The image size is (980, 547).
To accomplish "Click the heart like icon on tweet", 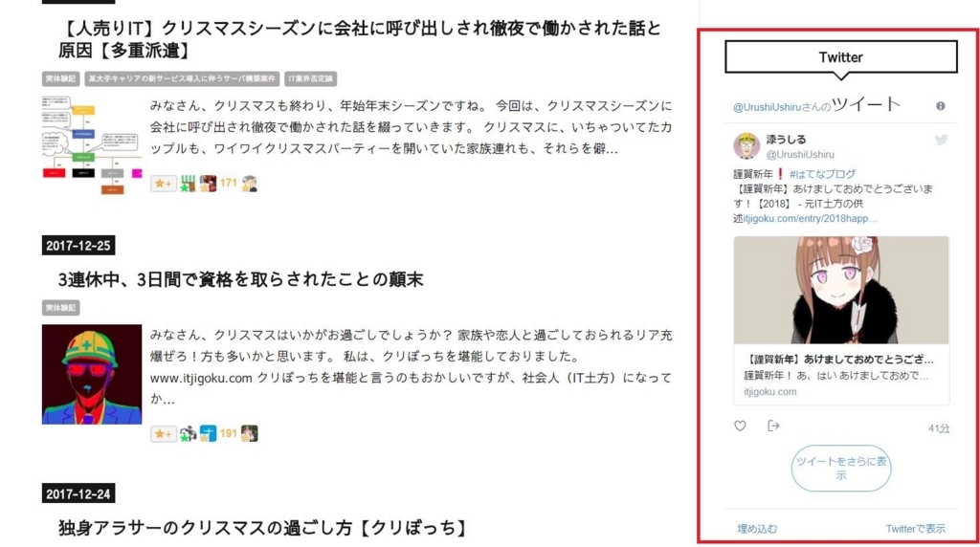I will (740, 426).
